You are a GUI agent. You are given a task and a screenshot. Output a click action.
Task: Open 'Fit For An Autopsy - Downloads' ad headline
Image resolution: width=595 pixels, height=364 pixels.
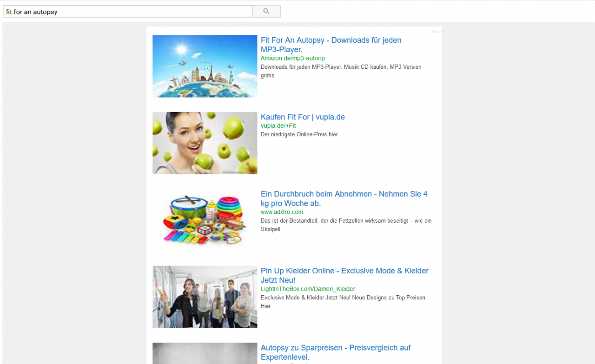pos(331,45)
